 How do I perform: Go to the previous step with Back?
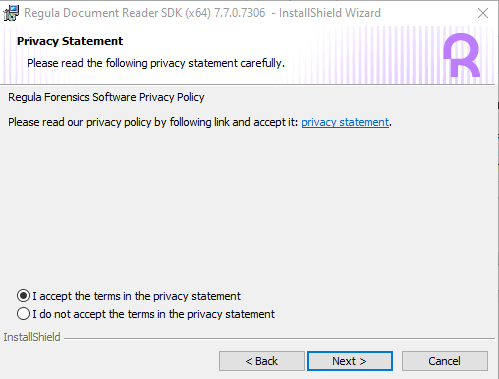click(262, 361)
